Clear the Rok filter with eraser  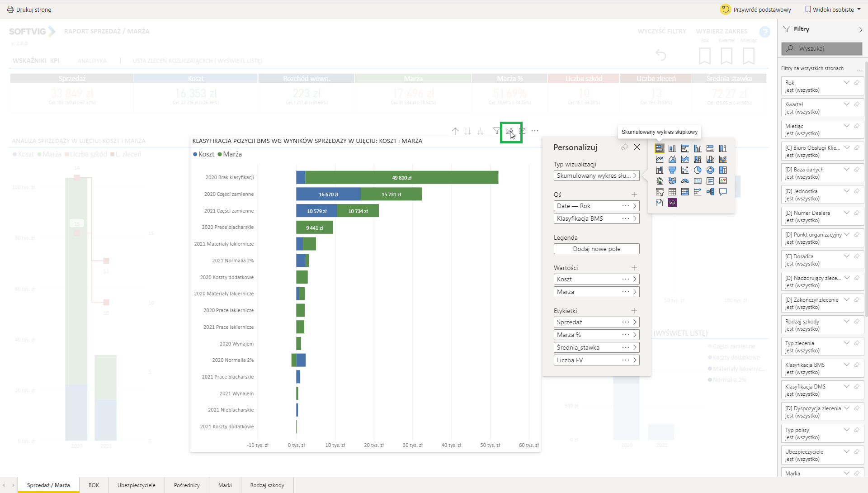pyautogui.click(x=857, y=83)
